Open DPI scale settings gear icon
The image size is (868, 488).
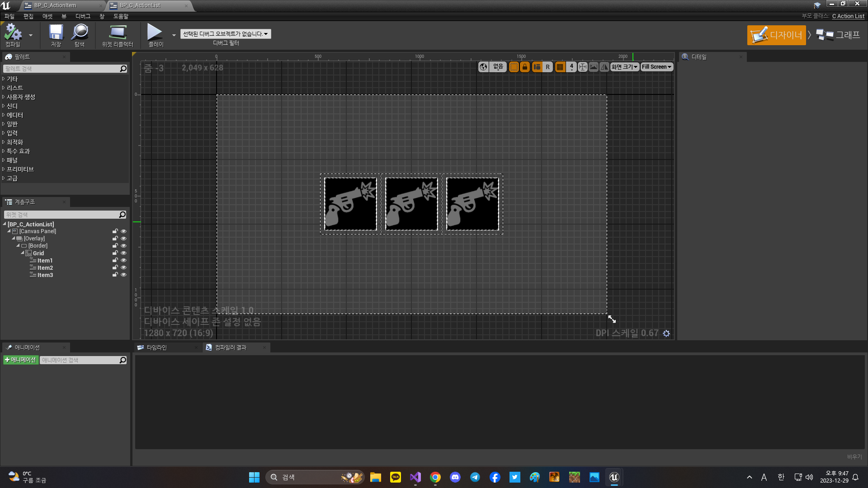[x=666, y=333]
